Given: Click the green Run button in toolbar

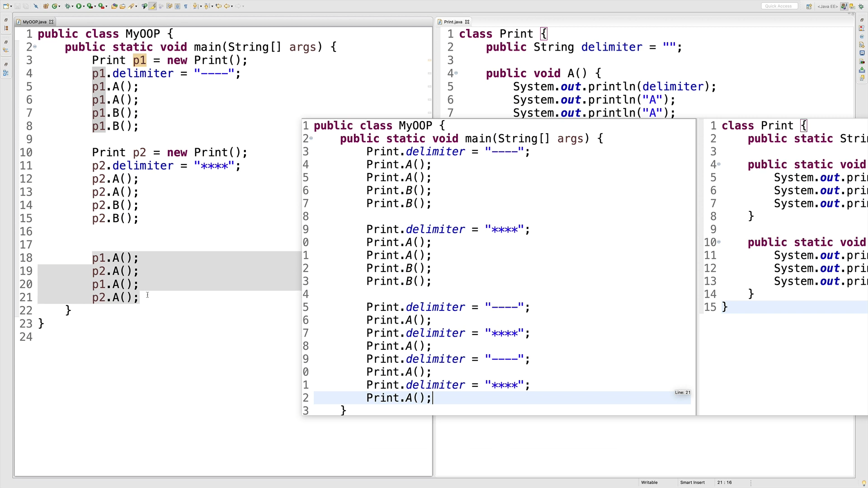Looking at the screenshot, I should [79, 6].
